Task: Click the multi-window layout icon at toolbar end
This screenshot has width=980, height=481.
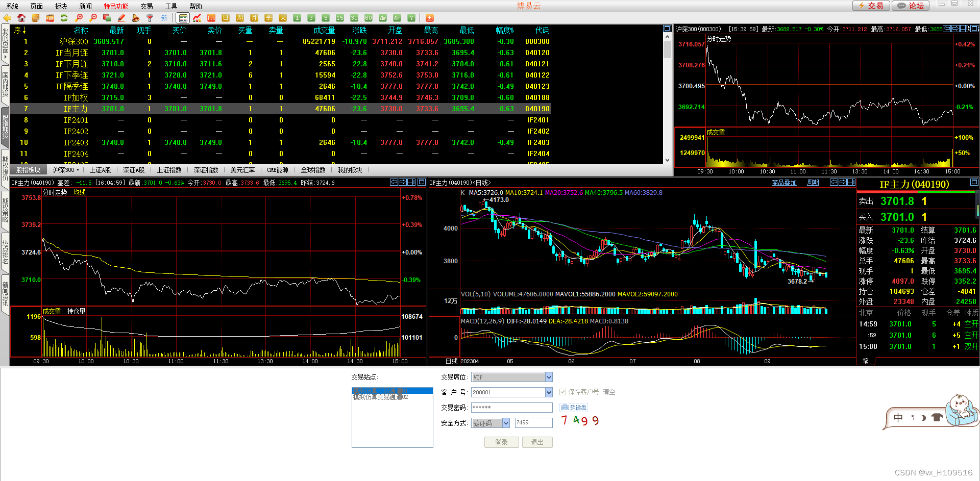Action: click(429, 18)
